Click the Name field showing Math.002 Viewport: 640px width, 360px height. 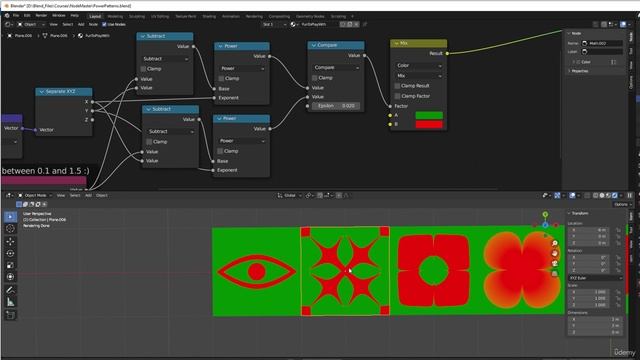point(602,43)
